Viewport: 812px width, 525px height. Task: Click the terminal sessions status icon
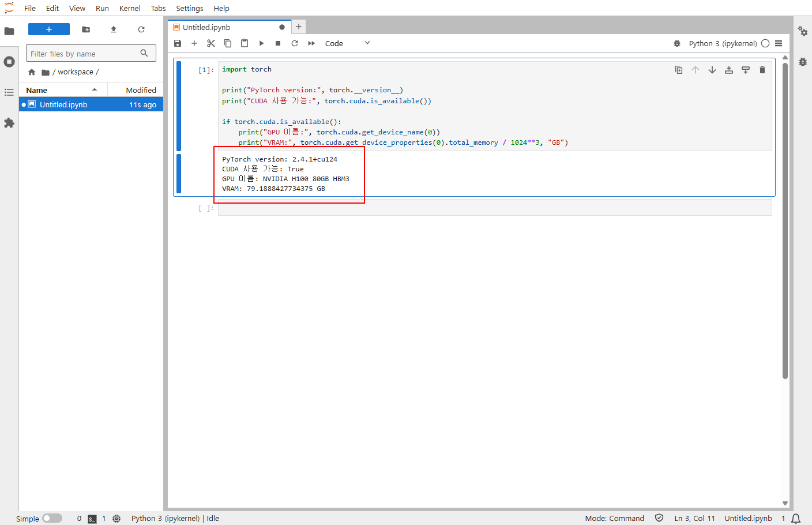92,519
